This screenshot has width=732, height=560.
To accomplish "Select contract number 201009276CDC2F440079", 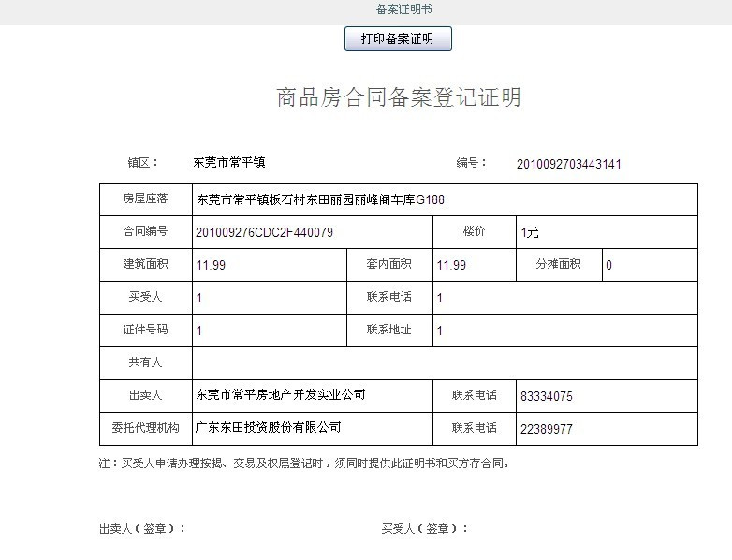I will tap(264, 232).
